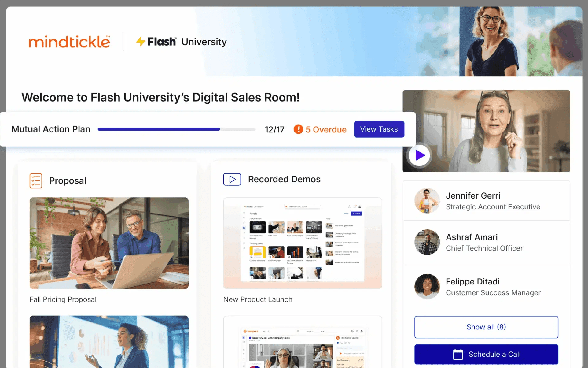
Task: Select Felippe Ditadi's name
Action: click(472, 281)
